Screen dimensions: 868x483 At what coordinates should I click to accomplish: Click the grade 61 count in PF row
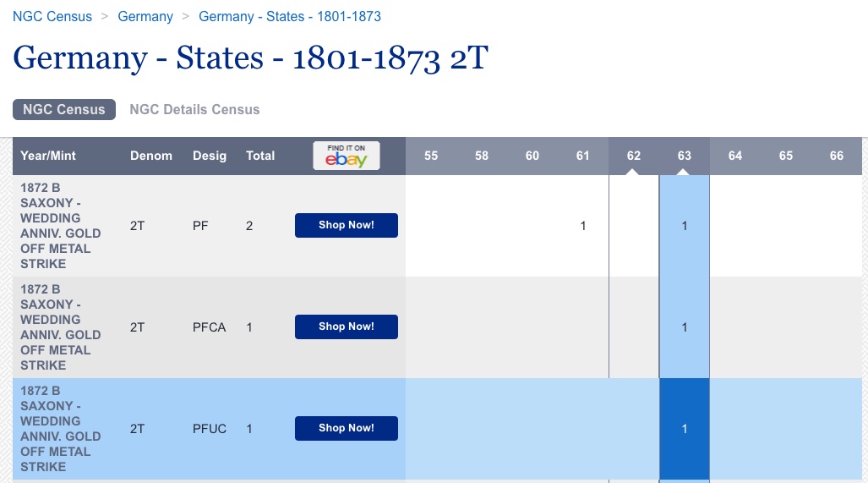[x=583, y=226]
